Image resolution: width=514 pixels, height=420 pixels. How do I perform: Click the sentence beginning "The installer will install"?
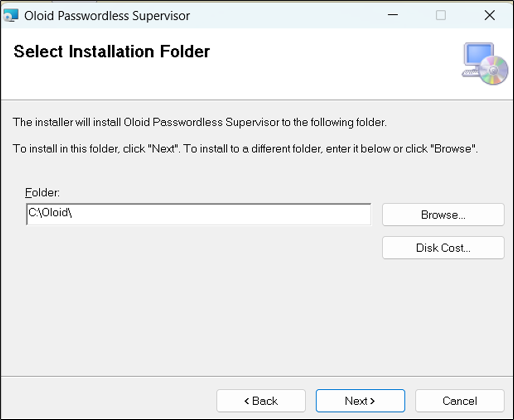(200, 122)
